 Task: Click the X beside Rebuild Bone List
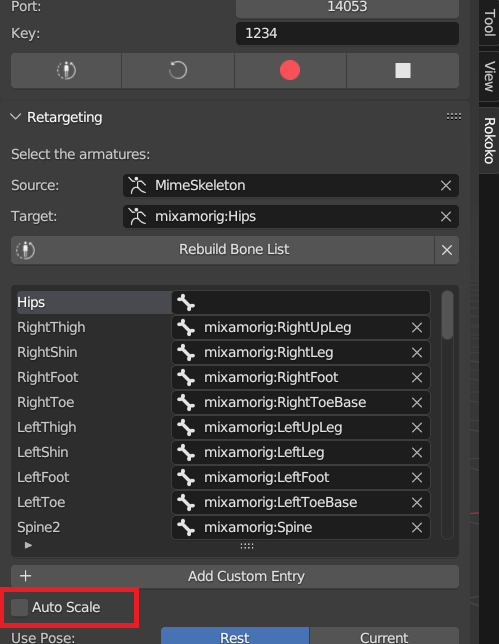coord(447,250)
